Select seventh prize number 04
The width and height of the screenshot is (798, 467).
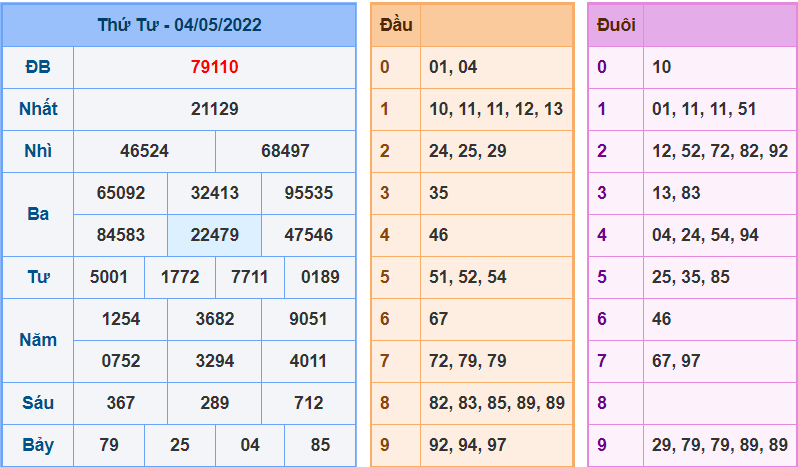coord(250,445)
